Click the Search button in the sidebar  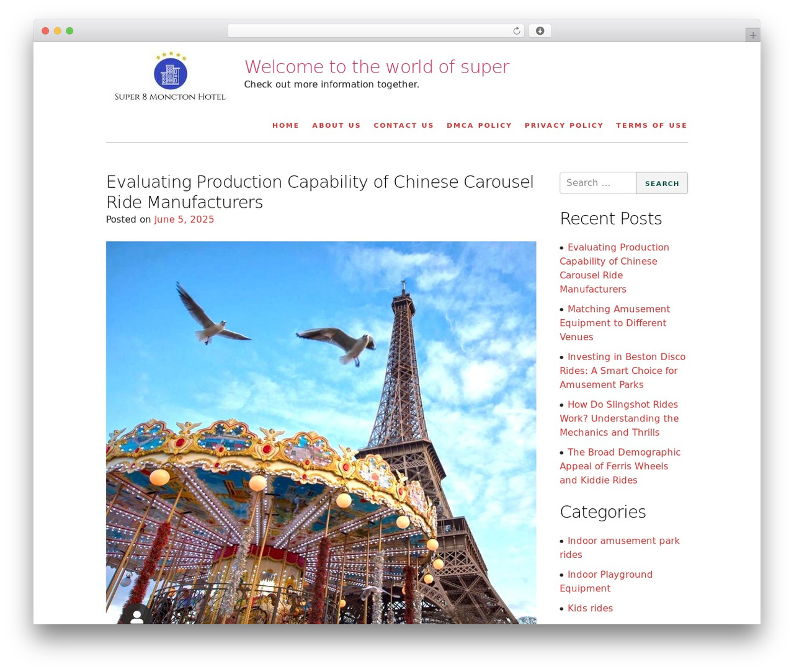pos(662,183)
